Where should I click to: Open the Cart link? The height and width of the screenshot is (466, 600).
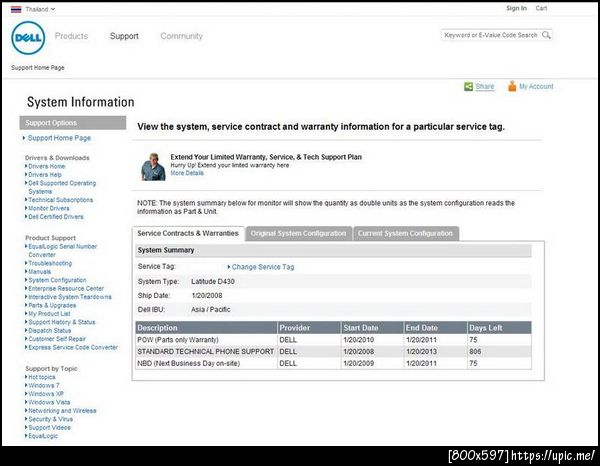tap(541, 8)
